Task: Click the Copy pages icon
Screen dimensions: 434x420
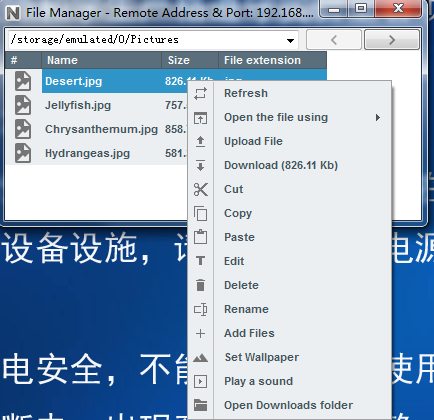Action: [x=200, y=213]
